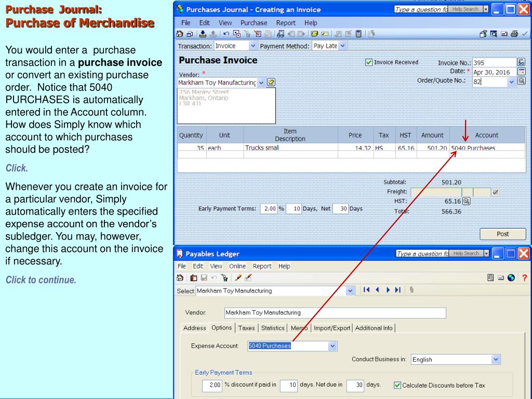This screenshot has height=399, width=532.
Task: Go to last record in Payables Ledger
Action: [x=398, y=290]
